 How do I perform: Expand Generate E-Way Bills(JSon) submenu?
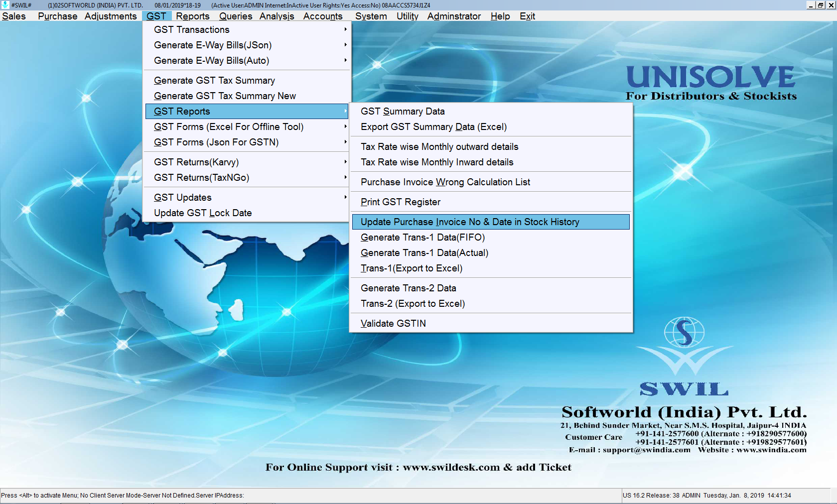click(248, 45)
